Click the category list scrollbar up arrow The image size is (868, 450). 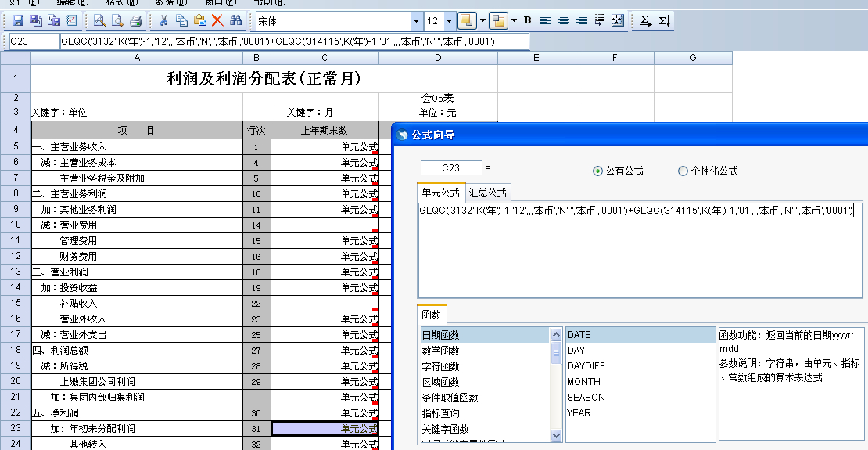556,333
